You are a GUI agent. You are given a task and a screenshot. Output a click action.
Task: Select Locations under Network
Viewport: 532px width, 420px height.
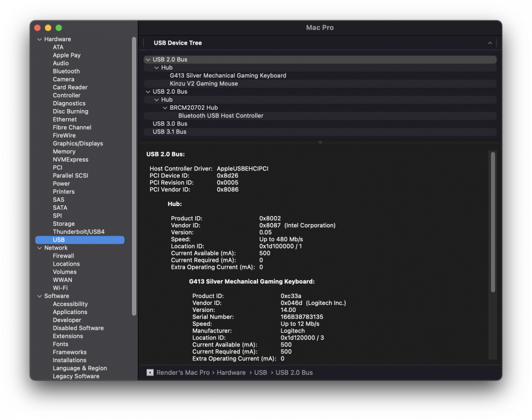[x=66, y=264]
